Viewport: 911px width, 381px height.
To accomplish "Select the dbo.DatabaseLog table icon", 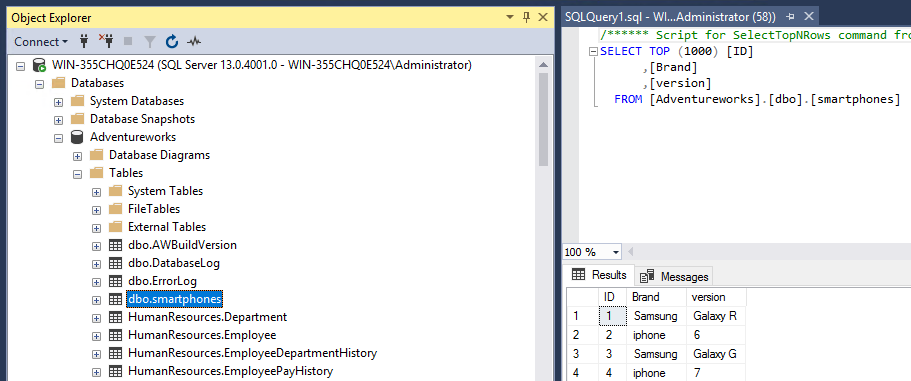I will point(116,264).
